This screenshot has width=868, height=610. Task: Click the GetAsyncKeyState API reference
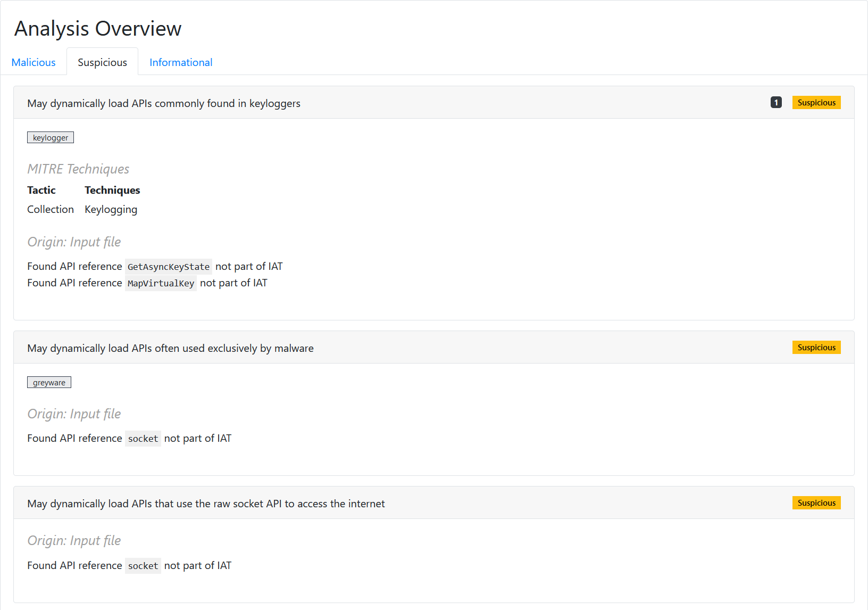(x=169, y=267)
